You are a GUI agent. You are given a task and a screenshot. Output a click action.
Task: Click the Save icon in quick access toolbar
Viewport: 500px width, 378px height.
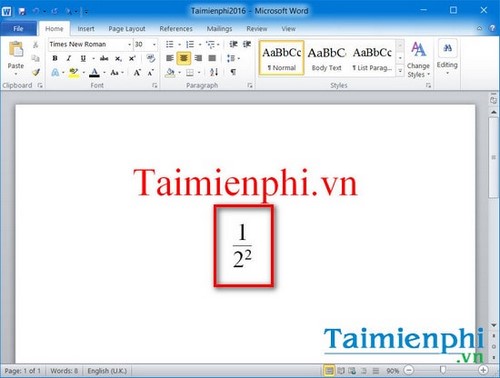pos(22,12)
